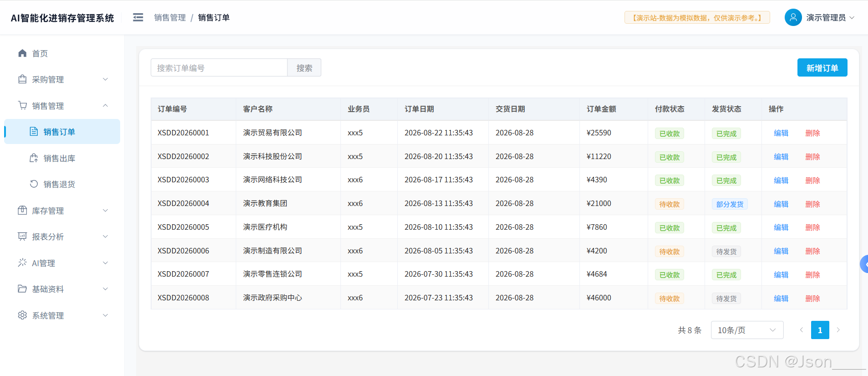Collapse the 销售管理 menu chevron
Viewport: 868px width, 376px height.
[x=106, y=105]
